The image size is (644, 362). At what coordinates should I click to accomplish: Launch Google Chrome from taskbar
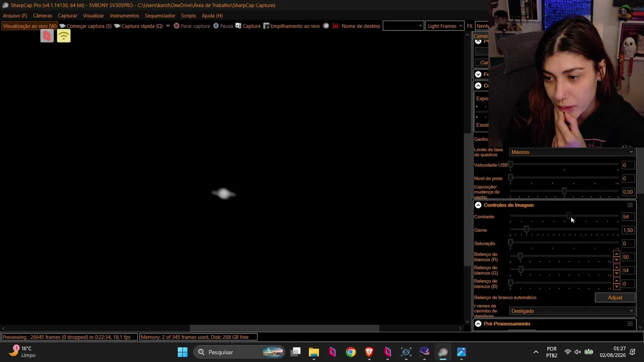tap(351, 352)
